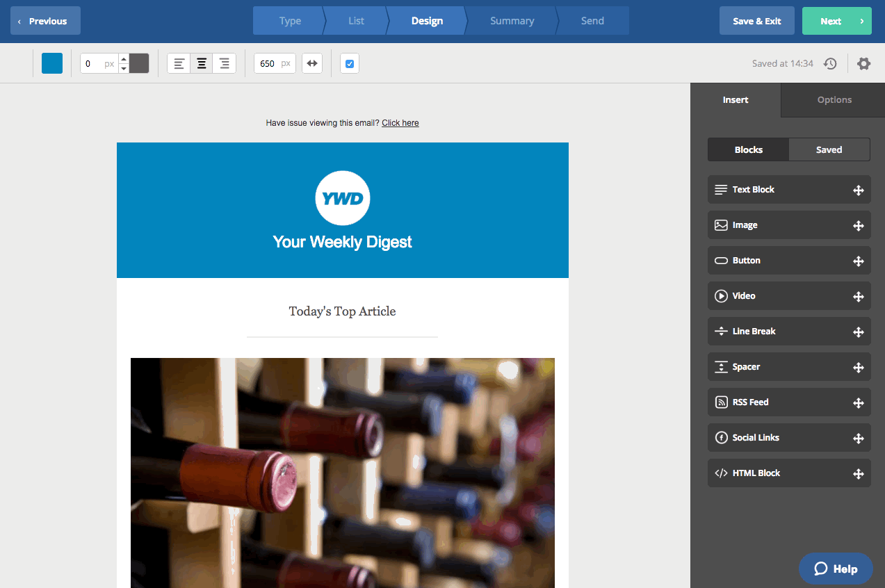Switch to the Options tab
The height and width of the screenshot is (588, 885).
tap(834, 100)
